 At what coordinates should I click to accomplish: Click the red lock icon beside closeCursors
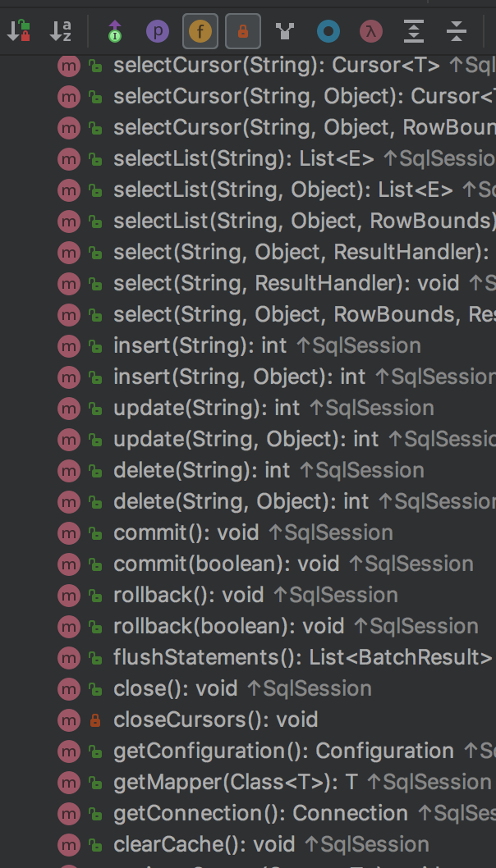coord(95,720)
